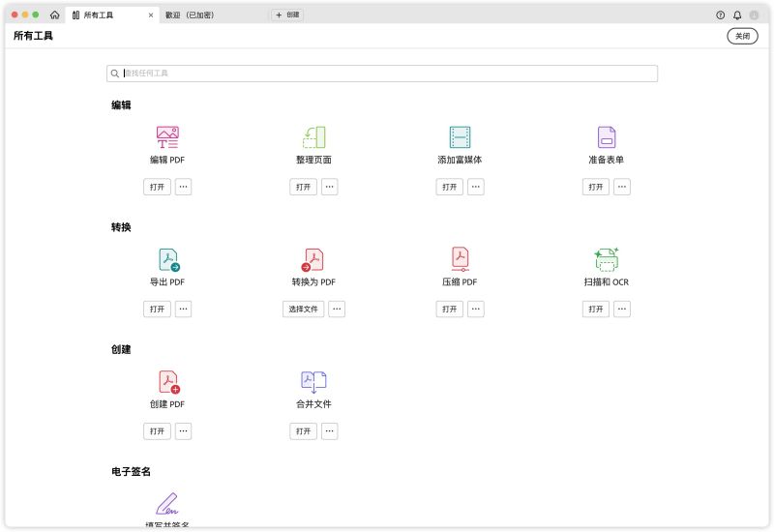Switch to the 所有工具 tab
774x532 pixels.
click(112, 15)
